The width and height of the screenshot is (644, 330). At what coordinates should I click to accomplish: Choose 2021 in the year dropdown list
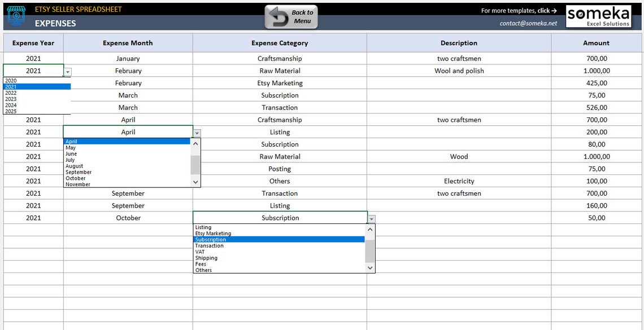coord(37,87)
